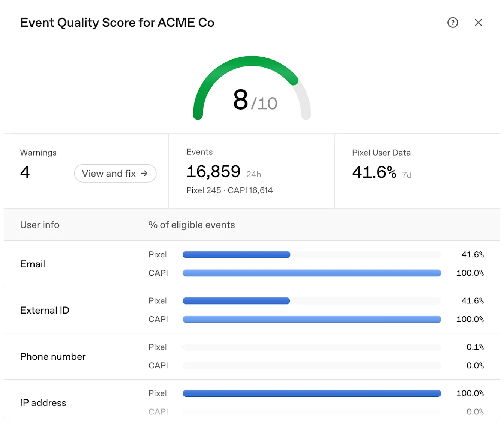Select the External ID Pixel progress bar
The height and width of the screenshot is (426, 504).
[312, 301]
